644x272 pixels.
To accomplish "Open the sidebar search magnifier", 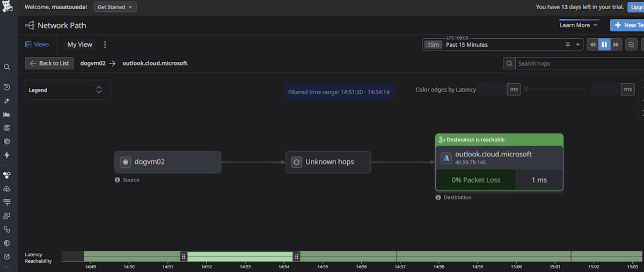I will [x=7, y=67].
